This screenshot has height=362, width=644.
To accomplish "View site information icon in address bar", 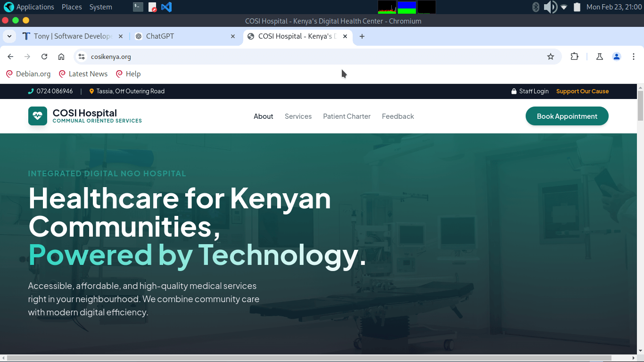I will click(x=82, y=57).
